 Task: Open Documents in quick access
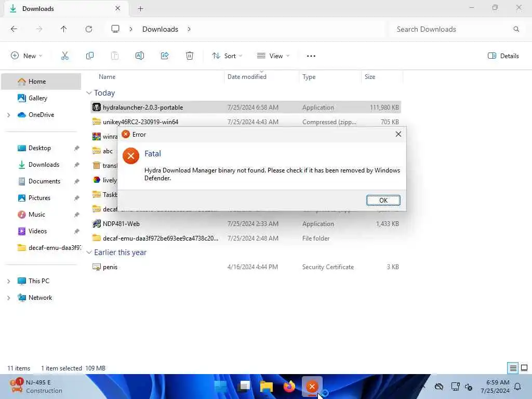(x=44, y=181)
